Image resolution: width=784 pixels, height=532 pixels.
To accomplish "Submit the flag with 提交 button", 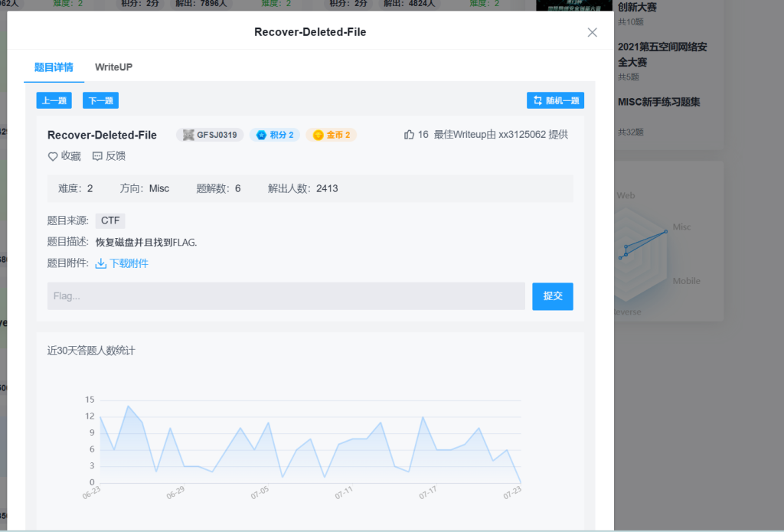I will [x=552, y=296].
